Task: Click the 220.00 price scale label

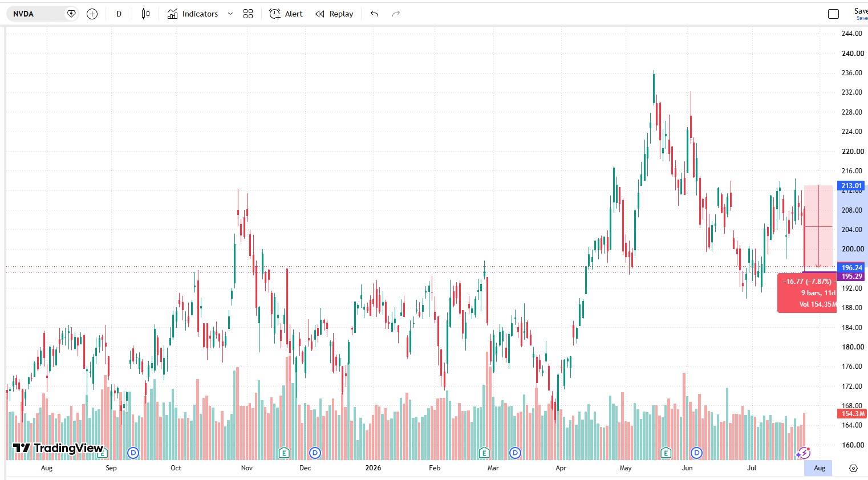Action: pos(852,152)
